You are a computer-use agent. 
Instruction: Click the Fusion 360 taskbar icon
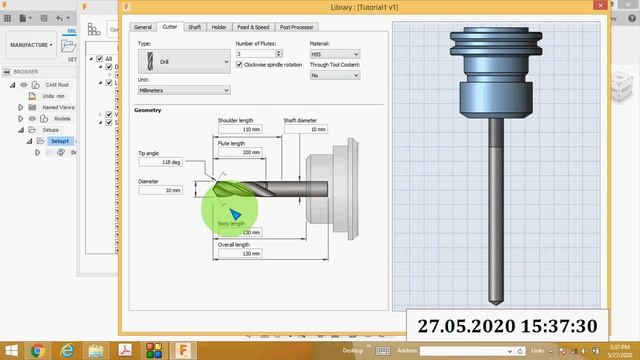coord(183,351)
